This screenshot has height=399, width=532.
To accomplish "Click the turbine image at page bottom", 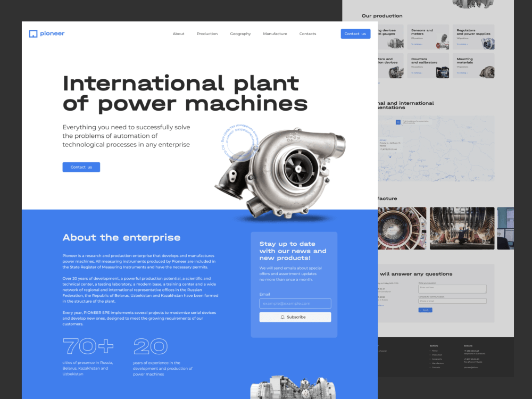I will [293, 387].
